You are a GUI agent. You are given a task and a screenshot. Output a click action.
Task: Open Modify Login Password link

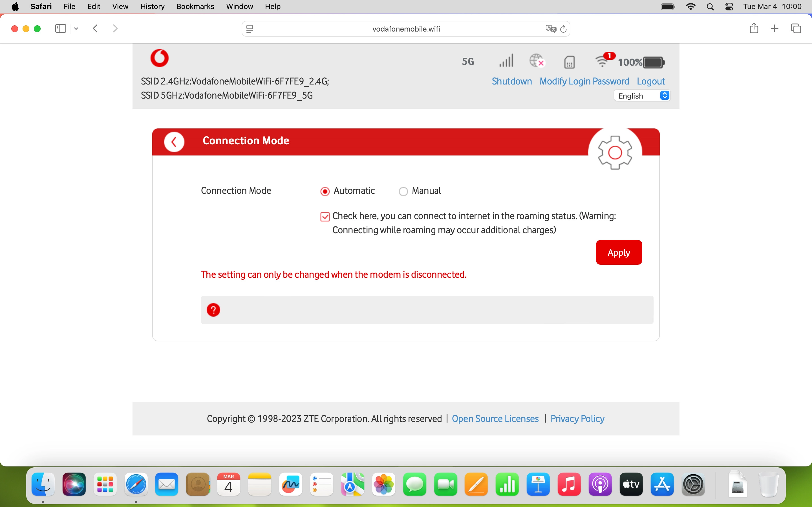584,81
